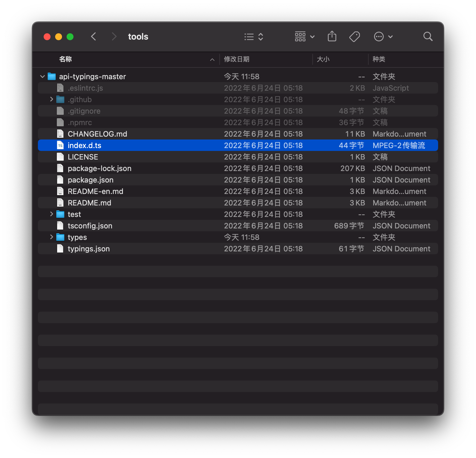Image resolution: width=476 pixels, height=458 pixels.
Task: Select the CHANGELOG.md file name
Action: [97, 134]
